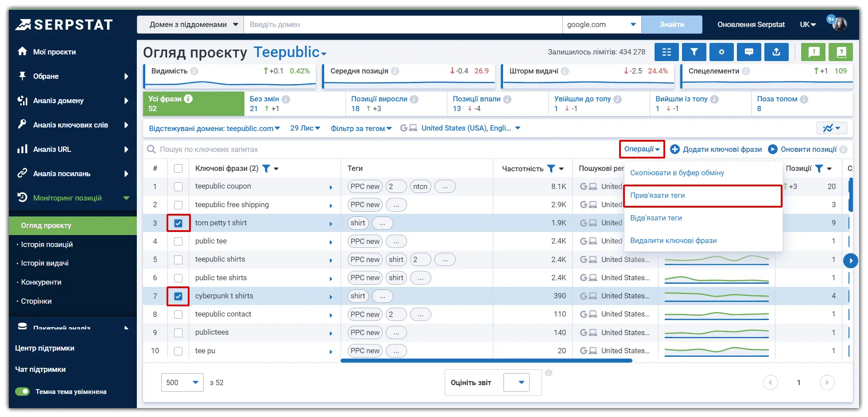Image resolution: width=868 pixels, height=417 pixels.
Task: Check the public tee row checkbox
Action: click(178, 241)
